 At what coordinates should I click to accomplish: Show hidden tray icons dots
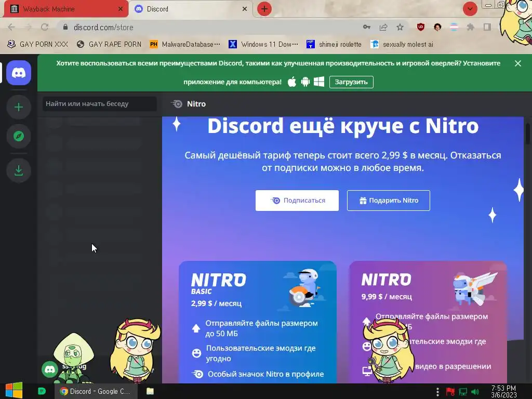[x=437, y=392]
